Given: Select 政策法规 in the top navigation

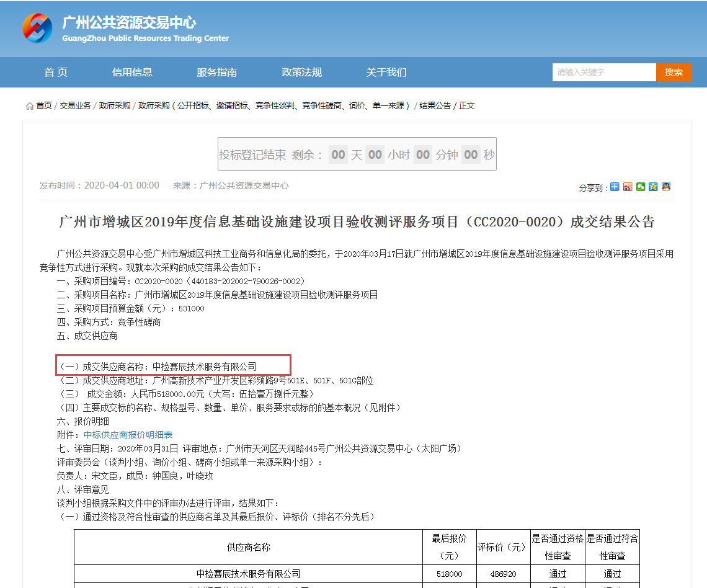Looking at the screenshot, I should coord(301,73).
